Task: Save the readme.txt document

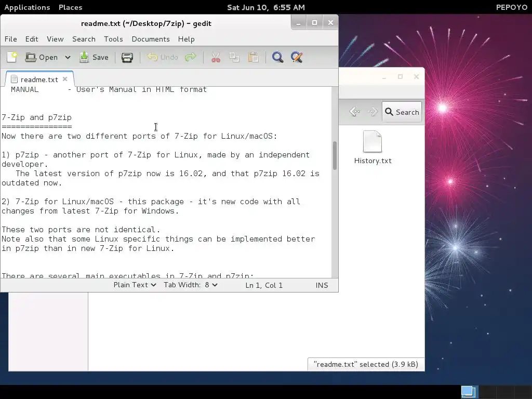Action: tap(94, 57)
